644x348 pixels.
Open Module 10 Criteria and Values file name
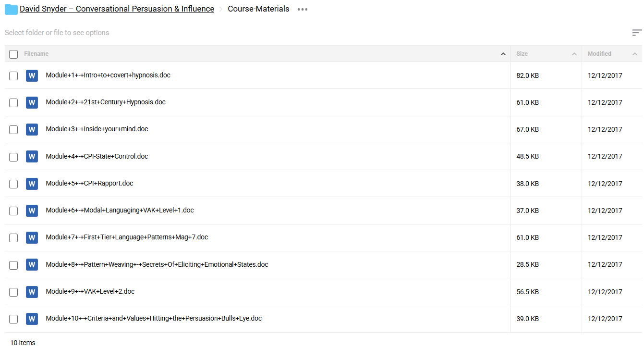coord(154,318)
